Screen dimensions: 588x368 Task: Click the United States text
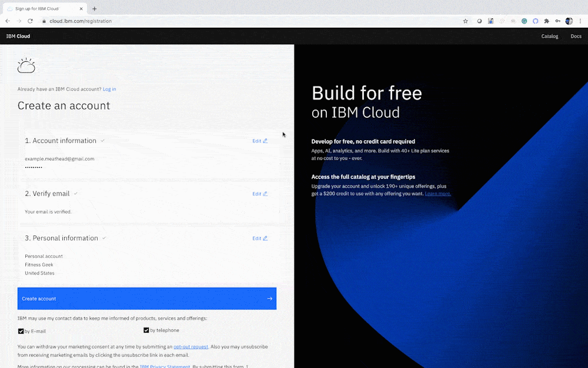click(x=39, y=273)
